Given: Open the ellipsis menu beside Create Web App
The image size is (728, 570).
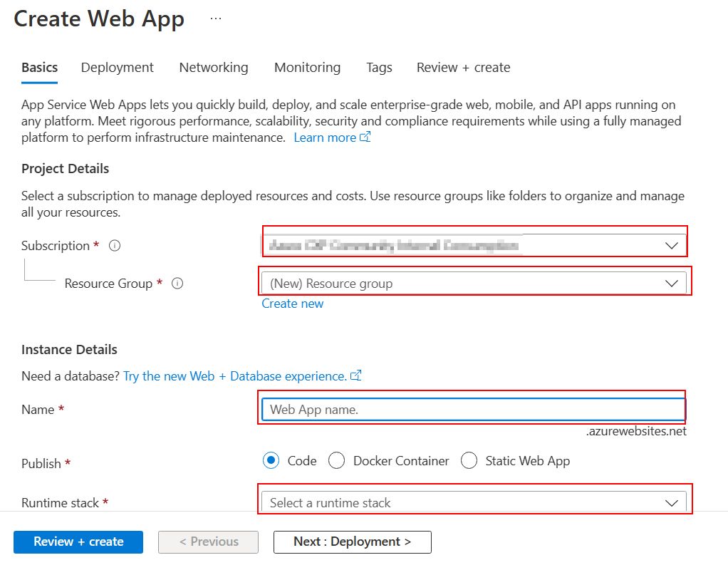Looking at the screenshot, I should (x=216, y=19).
